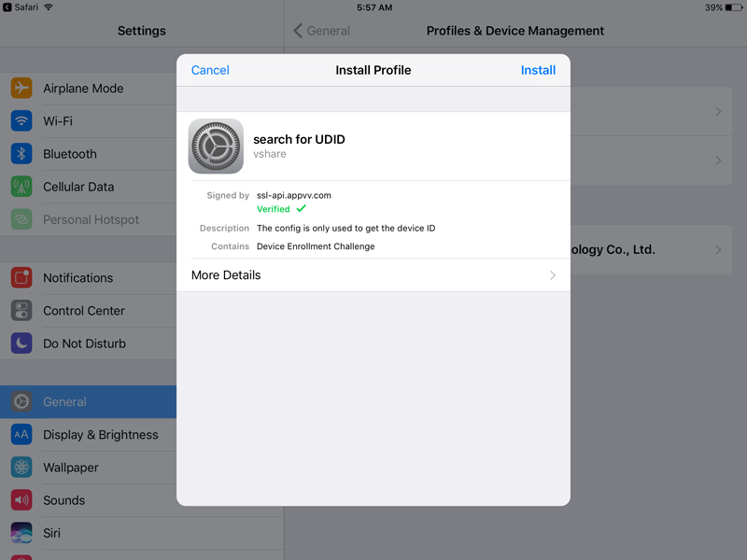The image size is (747, 560).
Task: Click the Siri icon
Action: pyautogui.click(x=21, y=533)
